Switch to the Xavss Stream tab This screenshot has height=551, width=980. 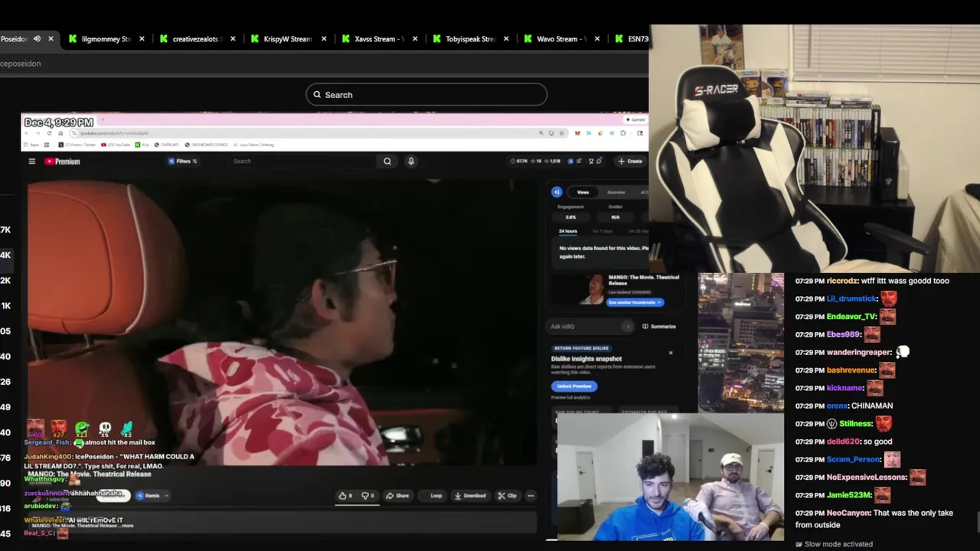coord(380,39)
